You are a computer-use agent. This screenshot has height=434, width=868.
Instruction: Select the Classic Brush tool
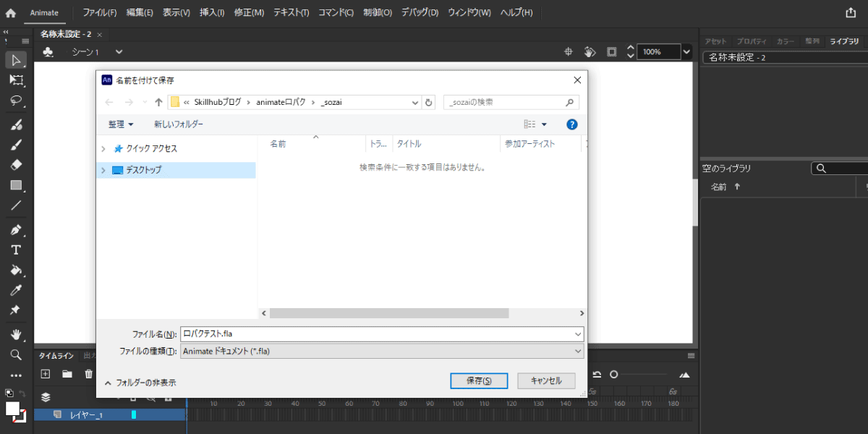point(16,144)
